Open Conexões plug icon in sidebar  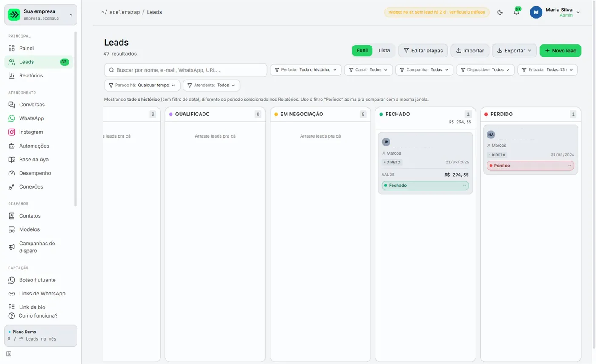point(11,186)
